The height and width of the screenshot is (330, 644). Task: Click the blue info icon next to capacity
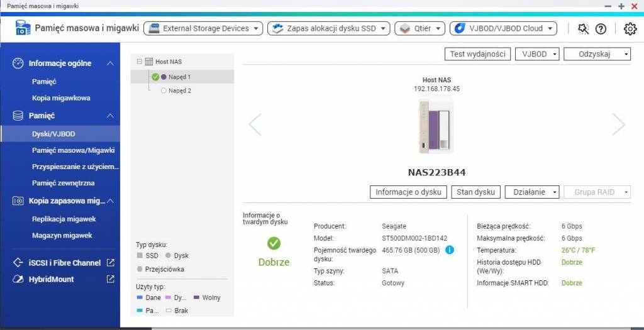pos(450,250)
